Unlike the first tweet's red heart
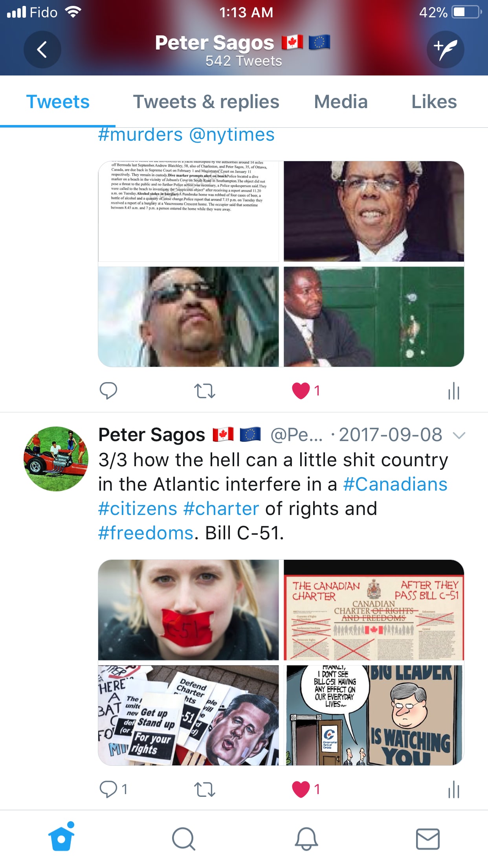The width and height of the screenshot is (488, 868). click(301, 391)
